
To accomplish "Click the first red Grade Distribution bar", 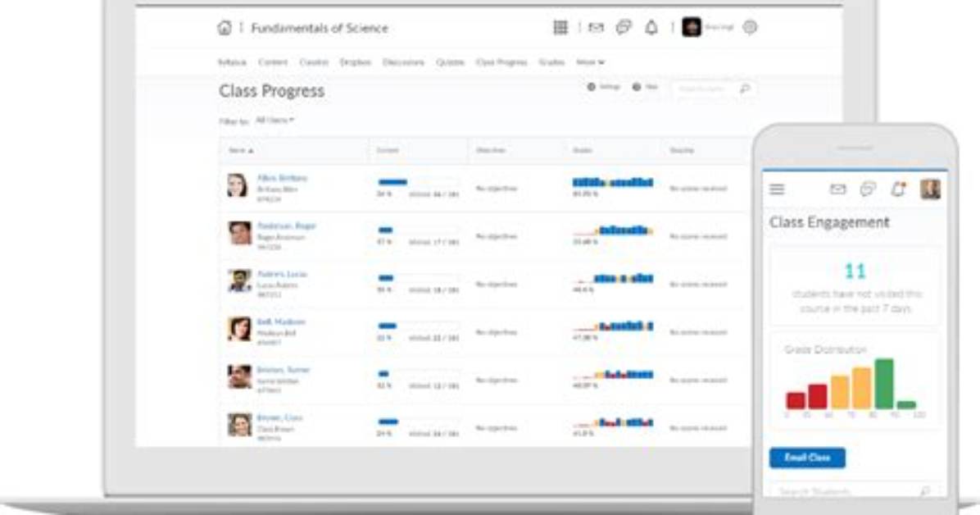I will click(x=796, y=400).
